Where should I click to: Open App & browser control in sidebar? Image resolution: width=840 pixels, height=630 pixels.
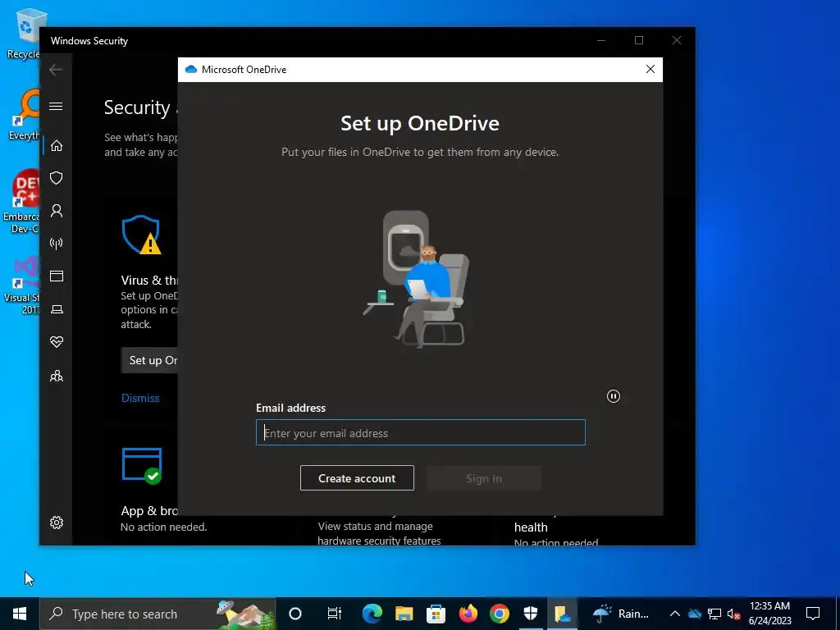point(57,276)
